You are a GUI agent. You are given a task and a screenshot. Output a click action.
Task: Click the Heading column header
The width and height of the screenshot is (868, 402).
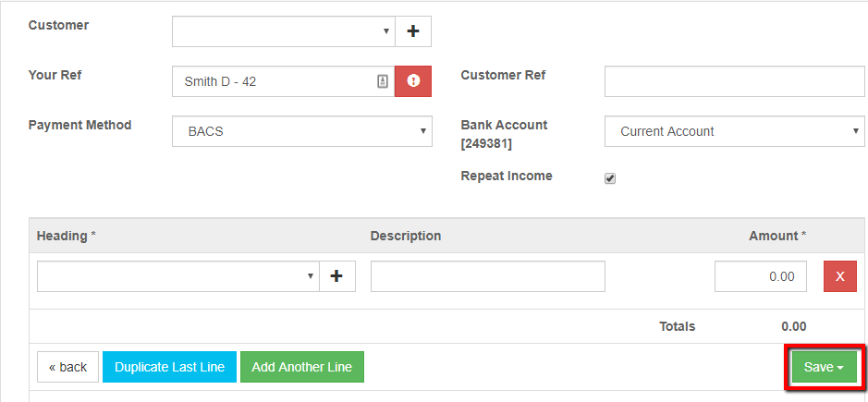point(67,236)
